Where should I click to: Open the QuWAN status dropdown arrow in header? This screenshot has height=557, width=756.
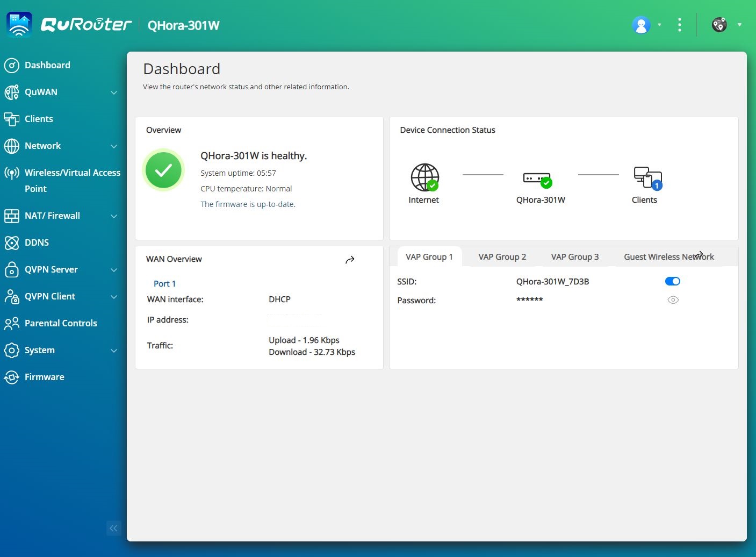739,25
